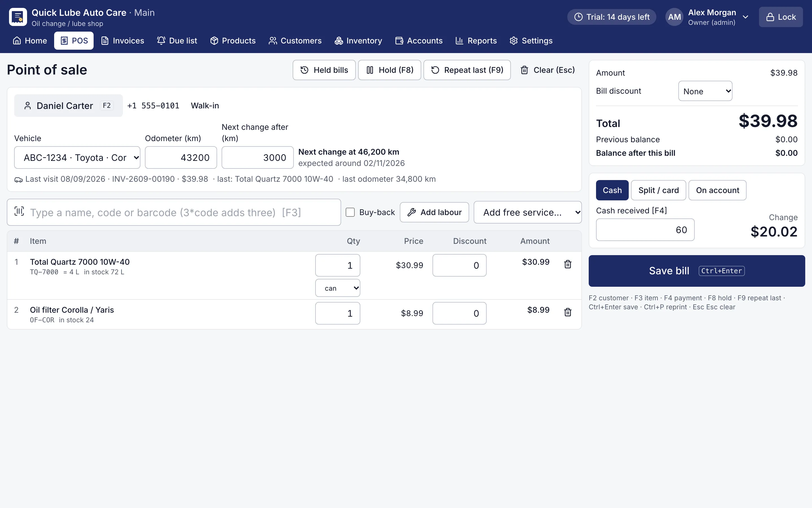Click Repeat last (F9)
This screenshot has width=812, height=508.
point(467,70)
